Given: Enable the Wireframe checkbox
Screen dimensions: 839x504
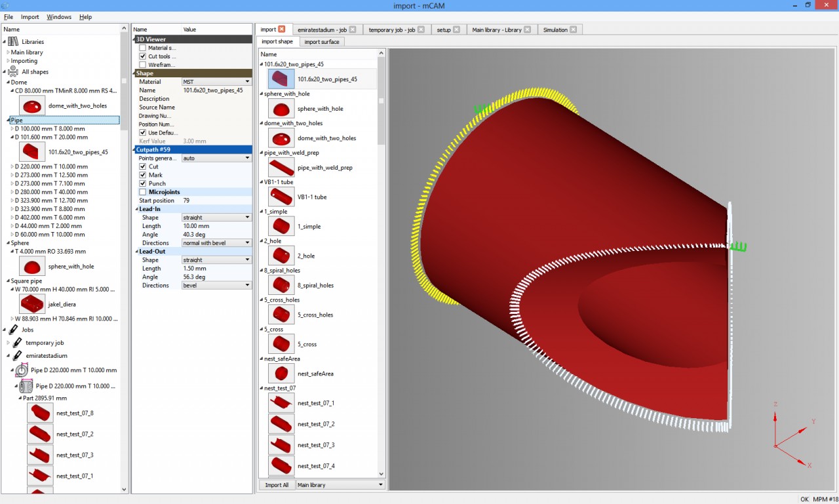Looking at the screenshot, I should 143,65.
